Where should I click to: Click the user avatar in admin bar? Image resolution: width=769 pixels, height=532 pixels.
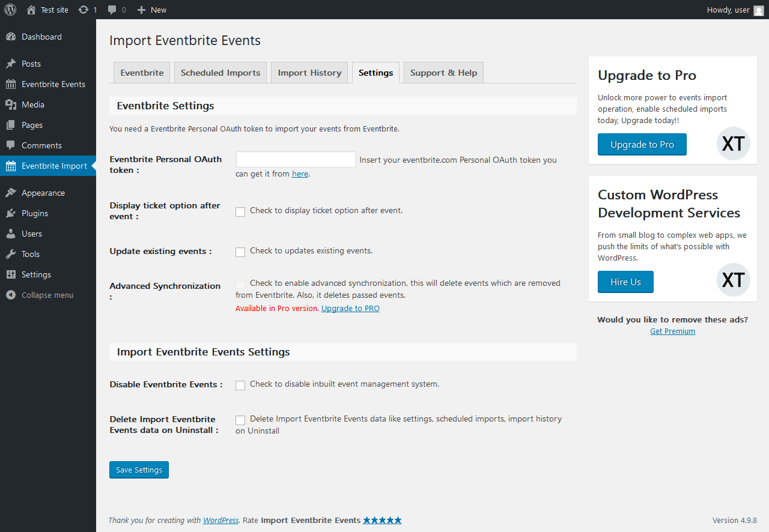pyautogui.click(x=759, y=10)
